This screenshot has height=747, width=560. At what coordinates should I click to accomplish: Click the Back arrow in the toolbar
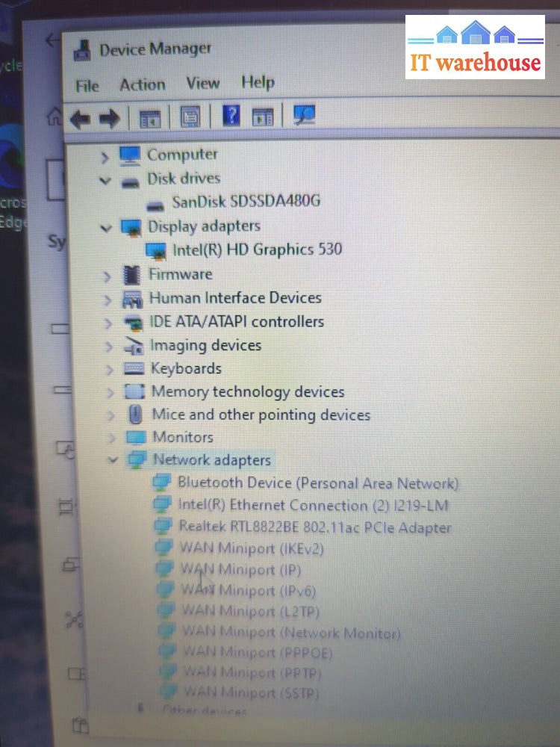(x=81, y=118)
